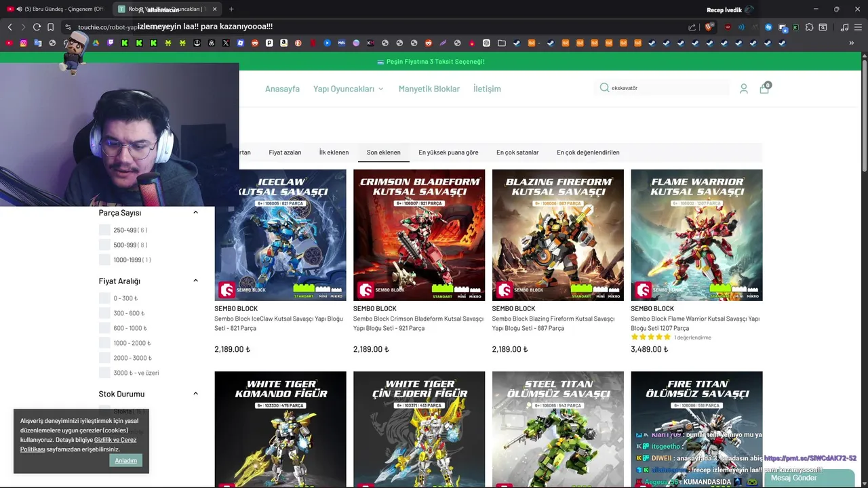
Task: Collapse the Fiyat Aralığı filter section
Action: [x=195, y=281]
